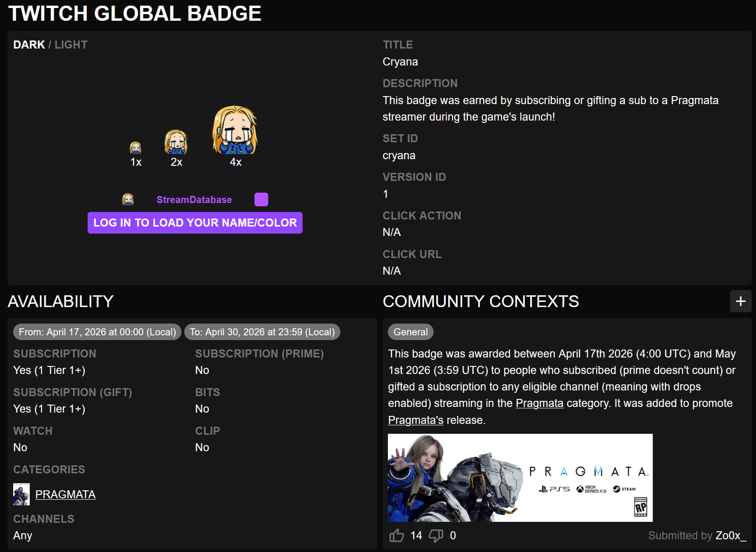Image resolution: width=756 pixels, height=552 pixels.
Task: Open the PRAGMATA category link
Action: (x=66, y=494)
